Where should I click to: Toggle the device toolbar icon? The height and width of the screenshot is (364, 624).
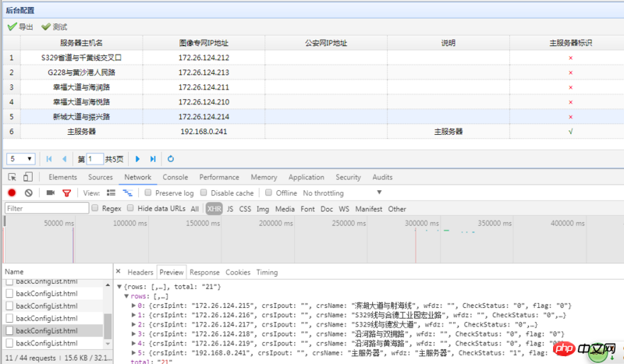(x=28, y=177)
